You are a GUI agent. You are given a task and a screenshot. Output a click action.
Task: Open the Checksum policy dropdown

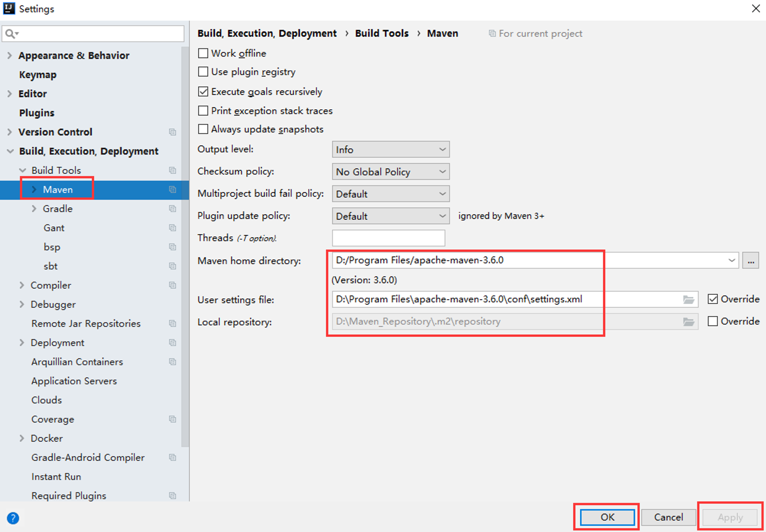pos(391,172)
